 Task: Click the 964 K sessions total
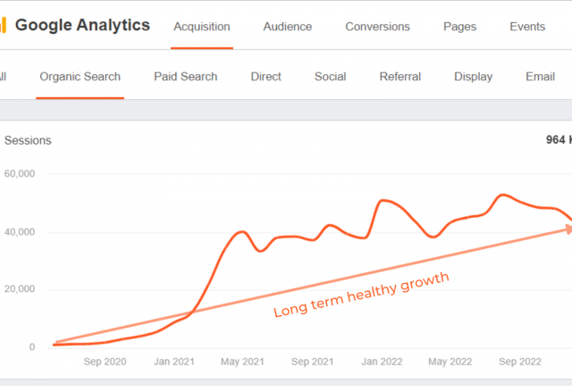559,140
